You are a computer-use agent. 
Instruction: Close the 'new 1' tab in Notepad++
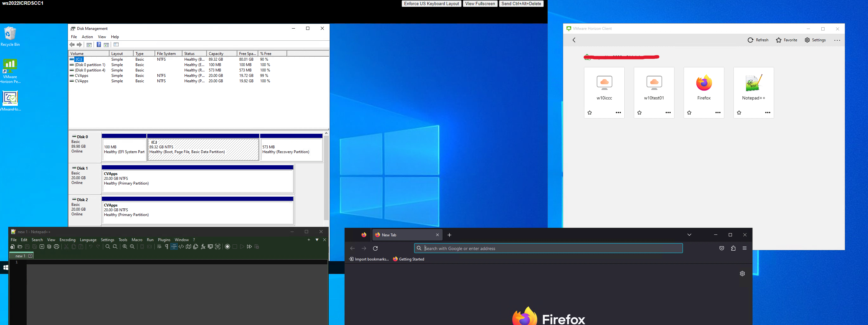[30, 256]
